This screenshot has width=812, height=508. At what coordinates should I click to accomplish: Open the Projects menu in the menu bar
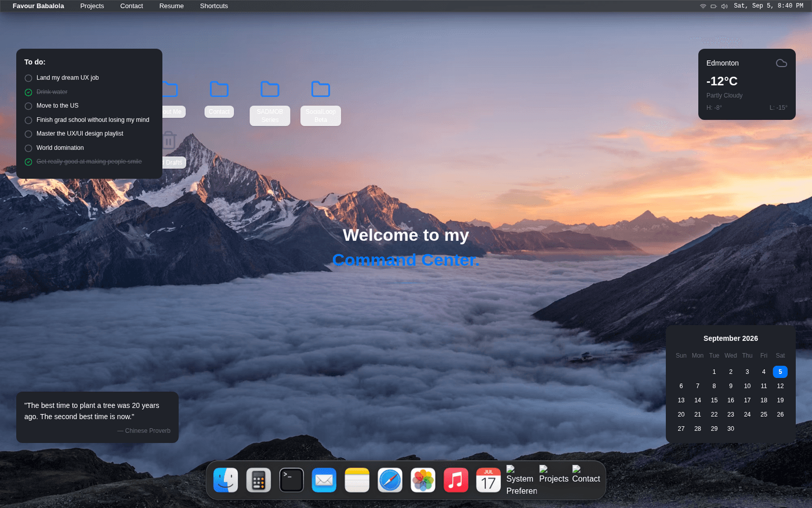pos(92,6)
